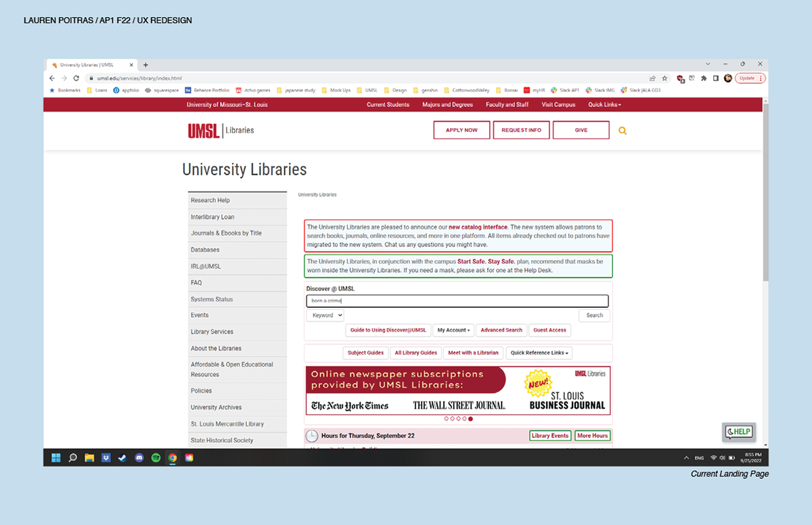Click the browser reload icon
Image resolution: width=812 pixels, height=525 pixels.
(x=76, y=78)
